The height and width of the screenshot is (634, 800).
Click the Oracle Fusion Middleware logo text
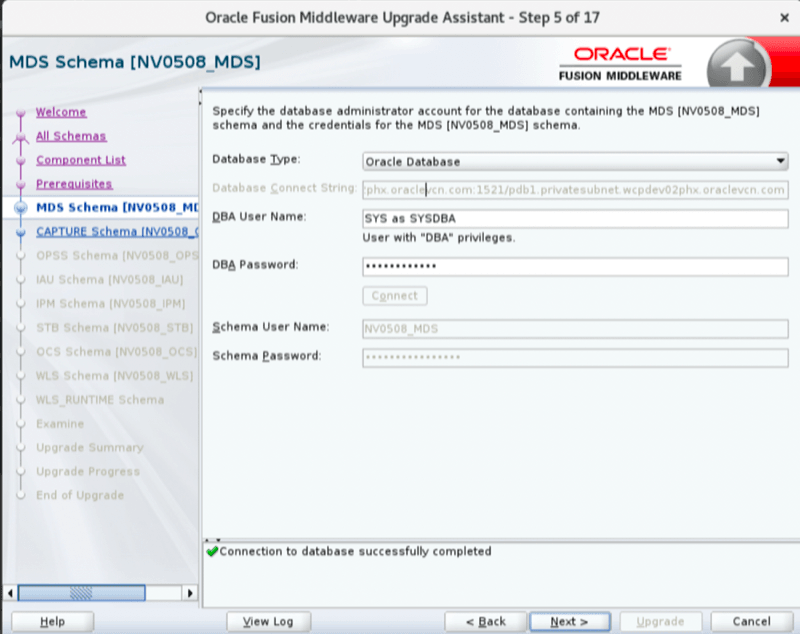(620, 64)
